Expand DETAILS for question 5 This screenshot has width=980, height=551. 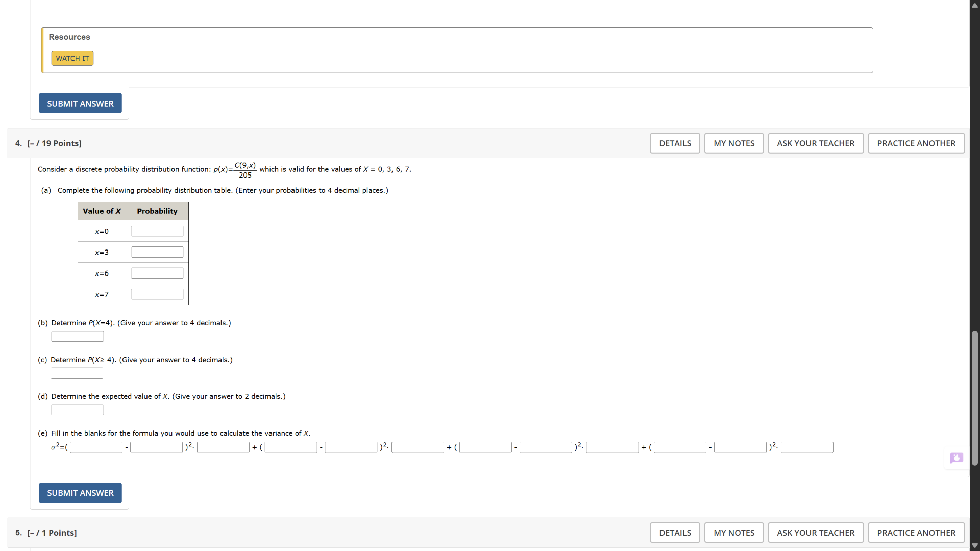(675, 533)
